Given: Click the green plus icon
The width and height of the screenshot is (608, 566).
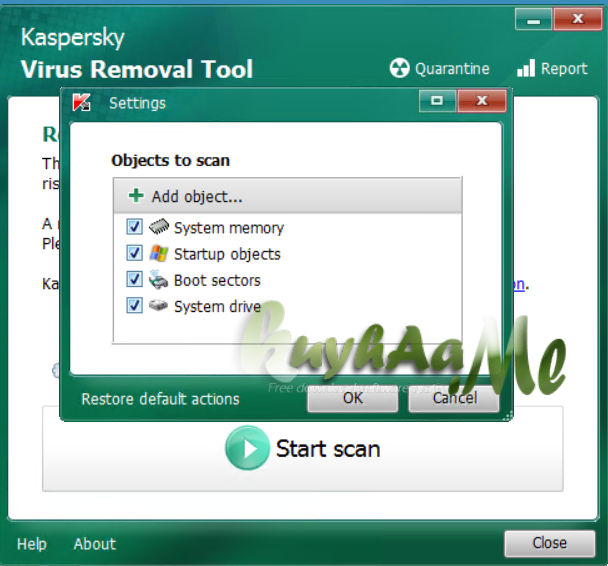Looking at the screenshot, I should (x=136, y=196).
